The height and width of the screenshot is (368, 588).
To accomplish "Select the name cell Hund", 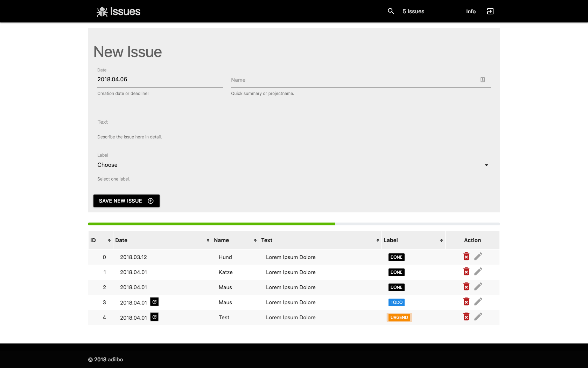I will (225, 257).
